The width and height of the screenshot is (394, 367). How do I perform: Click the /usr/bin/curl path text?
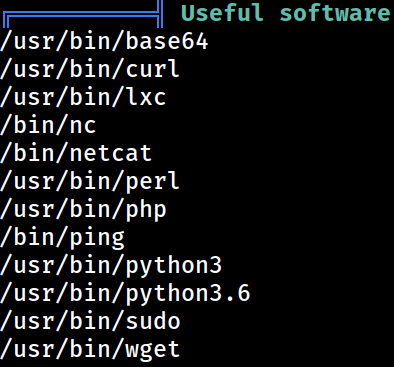coord(90,69)
